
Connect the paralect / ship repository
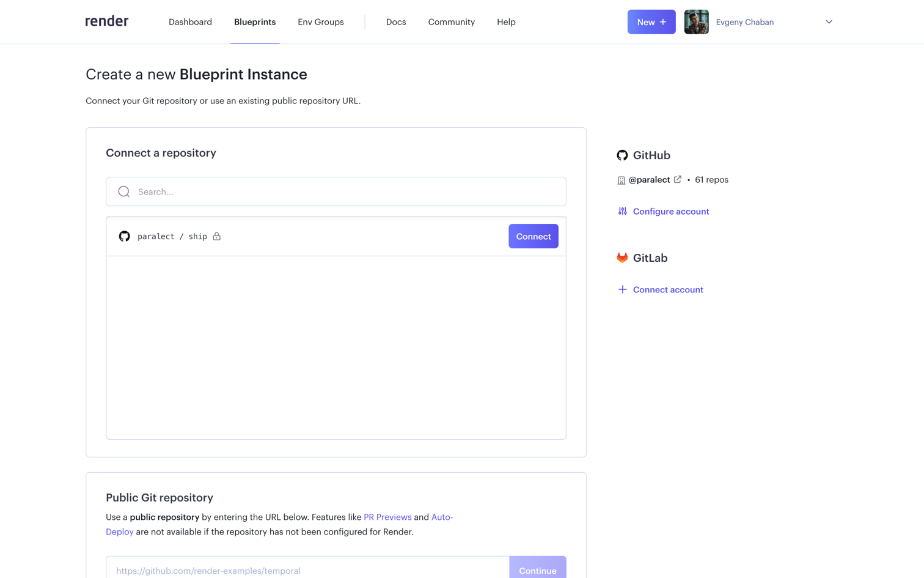pyautogui.click(x=533, y=236)
